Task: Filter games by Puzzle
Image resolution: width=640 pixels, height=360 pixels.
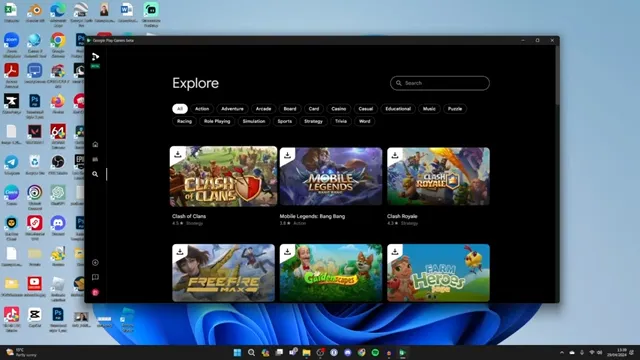Action: click(455, 109)
